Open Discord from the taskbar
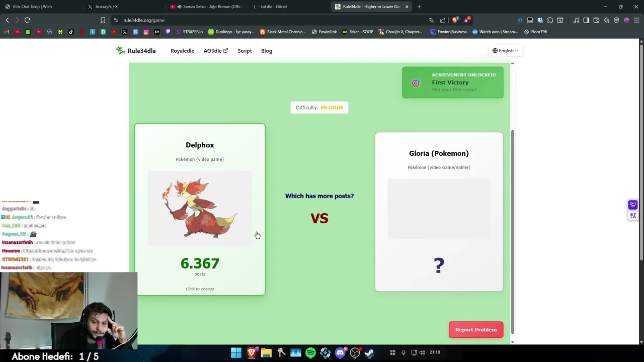 tap(340, 352)
